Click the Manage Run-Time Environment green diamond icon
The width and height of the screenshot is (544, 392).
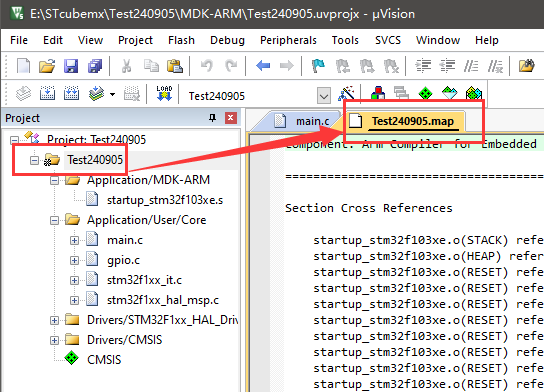pos(425,94)
